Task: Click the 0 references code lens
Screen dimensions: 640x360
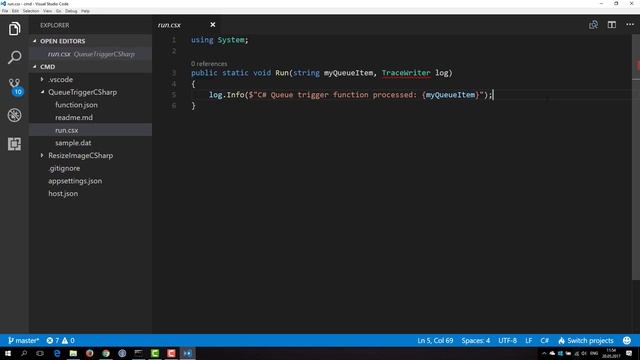Action: click(x=209, y=64)
